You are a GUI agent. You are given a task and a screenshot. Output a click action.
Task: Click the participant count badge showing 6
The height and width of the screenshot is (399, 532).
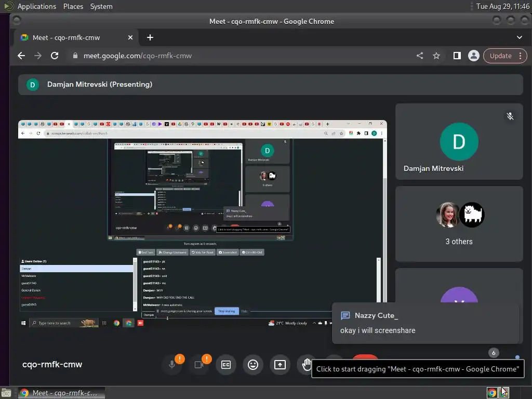coord(494,353)
